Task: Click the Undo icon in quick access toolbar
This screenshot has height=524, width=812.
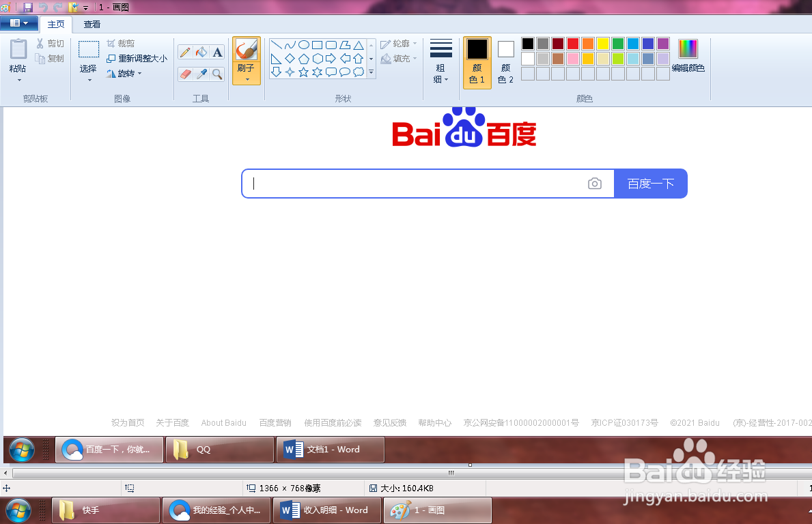Action: [x=43, y=8]
